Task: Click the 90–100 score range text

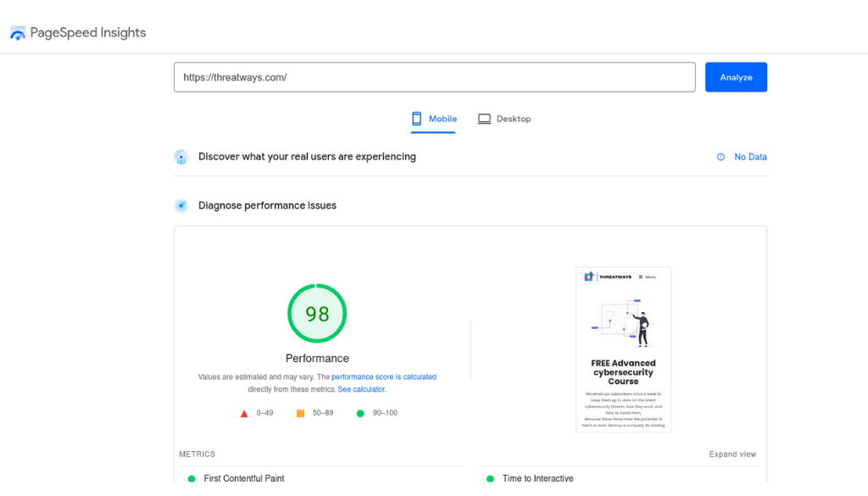Action: [x=385, y=413]
